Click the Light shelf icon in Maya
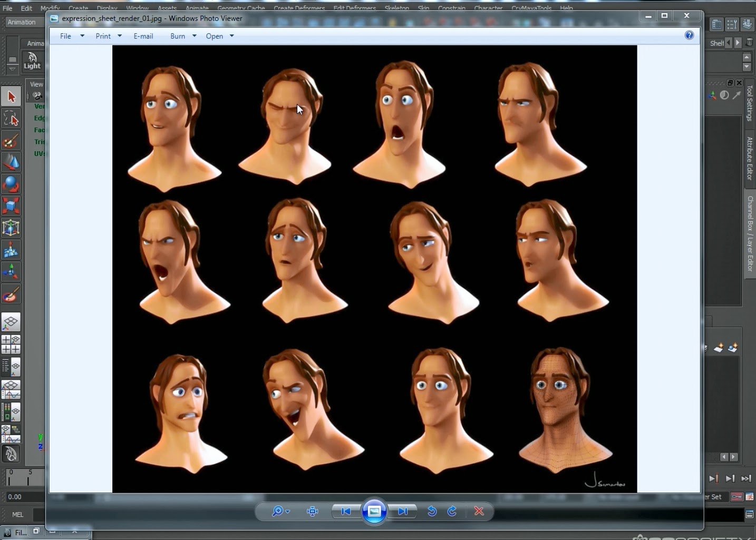 pyautogui.click(x=32, y=61)
